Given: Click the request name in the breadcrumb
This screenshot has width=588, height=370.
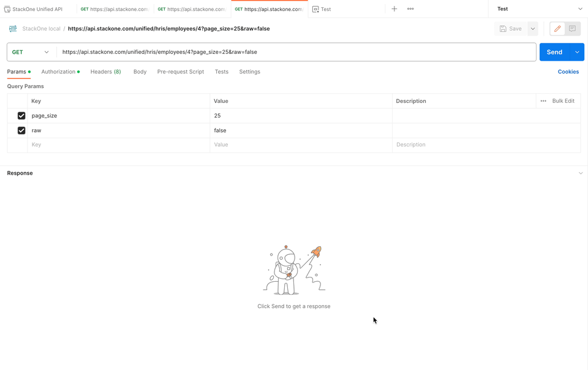Looking at the screenshot, I should pyautogui.click(x=169, y=29).
